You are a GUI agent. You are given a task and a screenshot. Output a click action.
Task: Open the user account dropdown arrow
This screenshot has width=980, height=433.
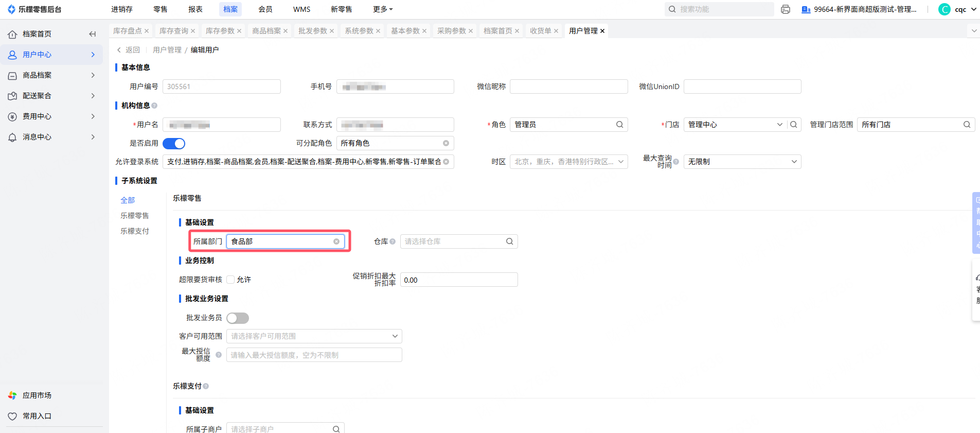[x=973, y=9]
